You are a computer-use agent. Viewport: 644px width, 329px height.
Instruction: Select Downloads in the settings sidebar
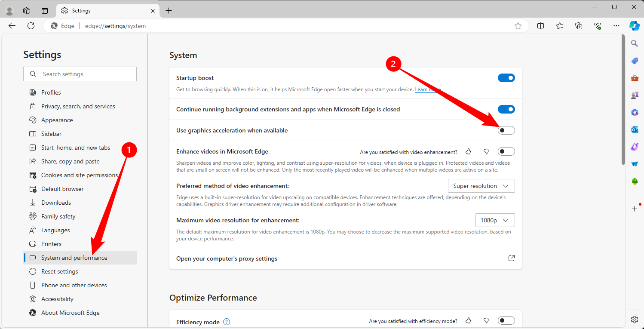56,202
